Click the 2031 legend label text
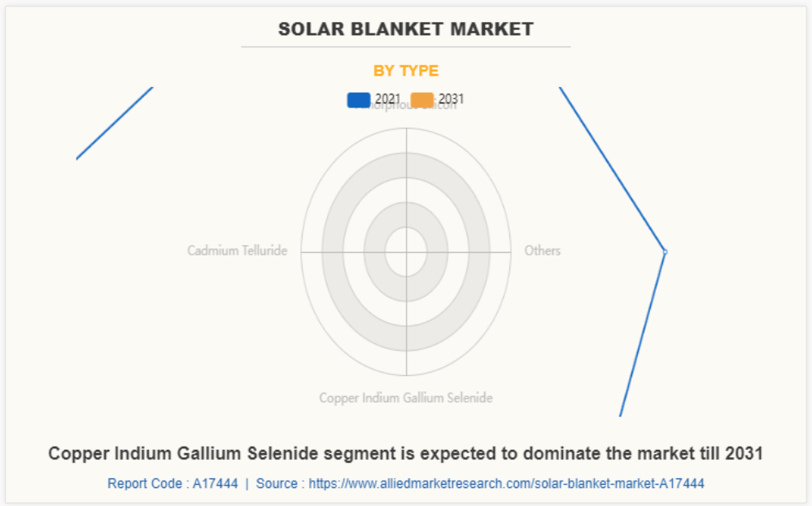Image resolution: width=812 pixels, height=506 pixels. 452,99
